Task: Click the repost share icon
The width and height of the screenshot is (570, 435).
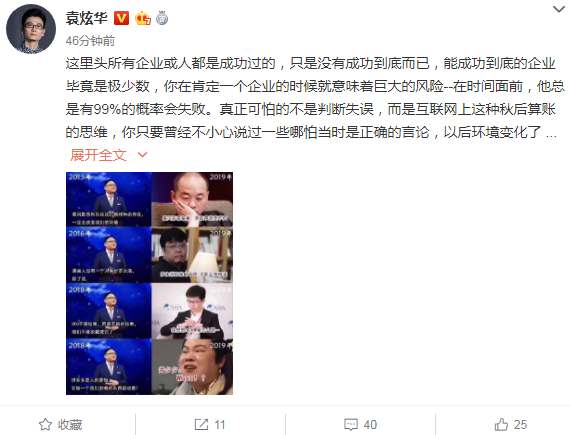Action: [x=201, y=424]
